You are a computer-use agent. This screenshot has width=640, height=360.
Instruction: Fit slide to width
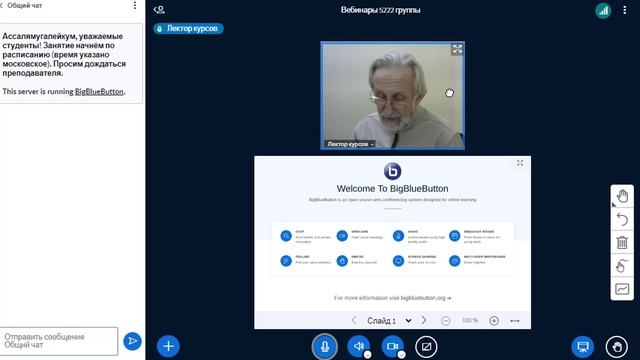(x=515, y=321)
